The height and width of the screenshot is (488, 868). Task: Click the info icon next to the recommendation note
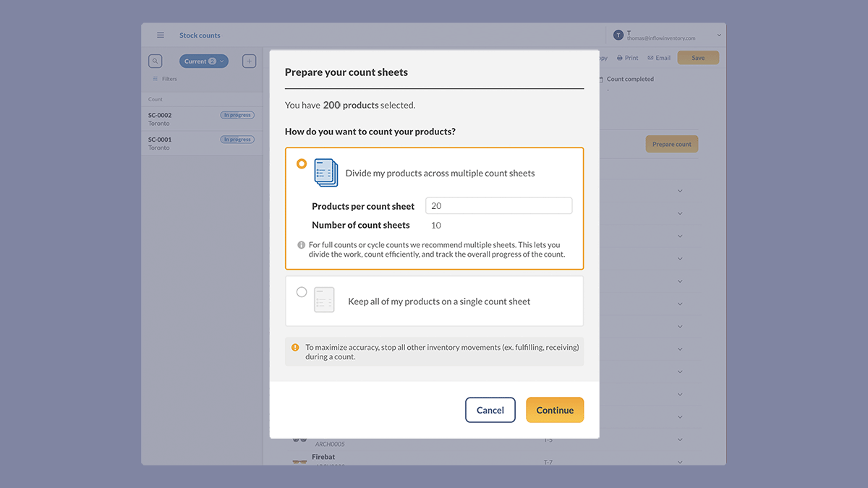[x=302, y=244]
